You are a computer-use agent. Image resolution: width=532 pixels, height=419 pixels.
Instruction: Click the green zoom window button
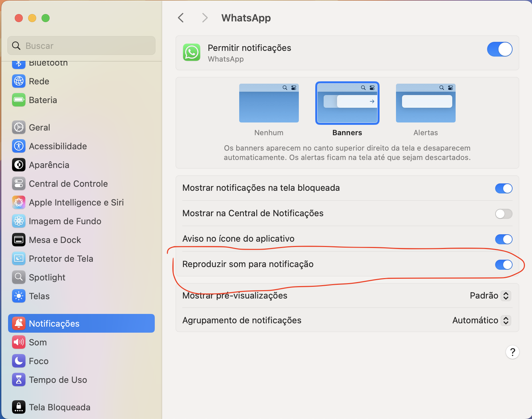tap(46, 18)
